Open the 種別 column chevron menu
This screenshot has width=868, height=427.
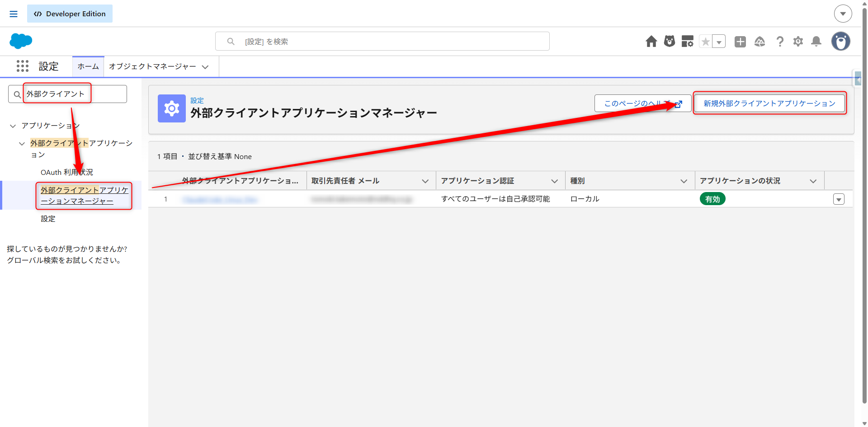[x=684, y=181]
